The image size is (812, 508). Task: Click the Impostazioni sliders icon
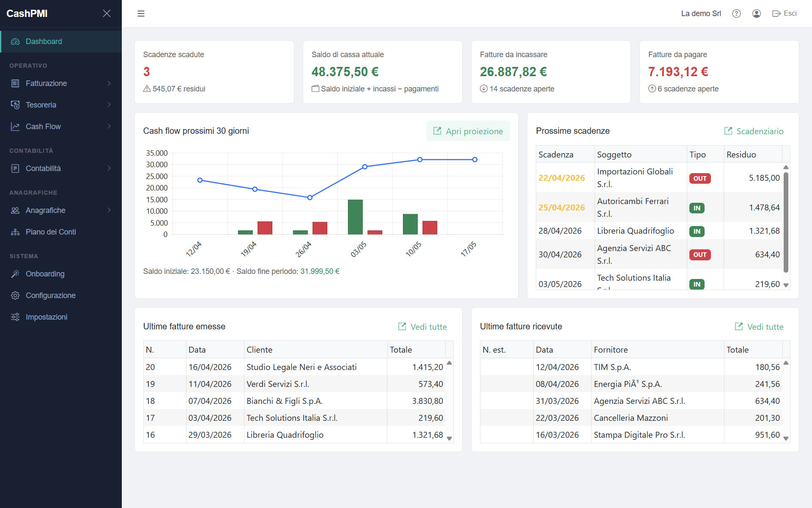(15, 317)
